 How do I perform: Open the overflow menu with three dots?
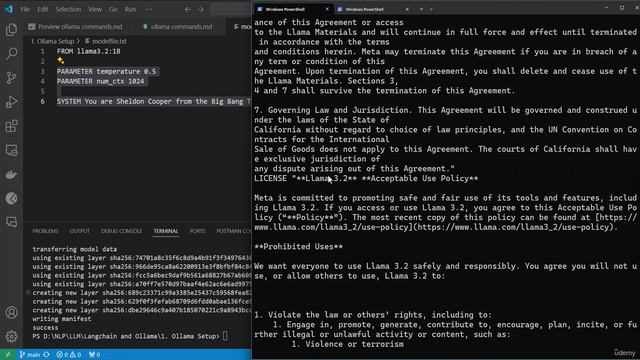[149, 9]
